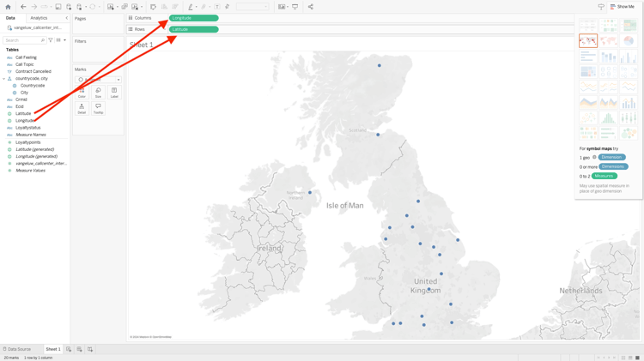Select the Call Feeling field
Screen dimensions: 644x361
click(x=26, y=57)
